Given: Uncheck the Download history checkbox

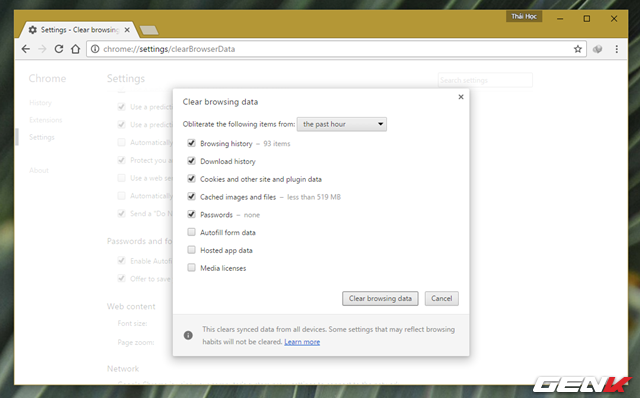Looking at the screenshot, I should pyautogui.click(x=191, y=161).
